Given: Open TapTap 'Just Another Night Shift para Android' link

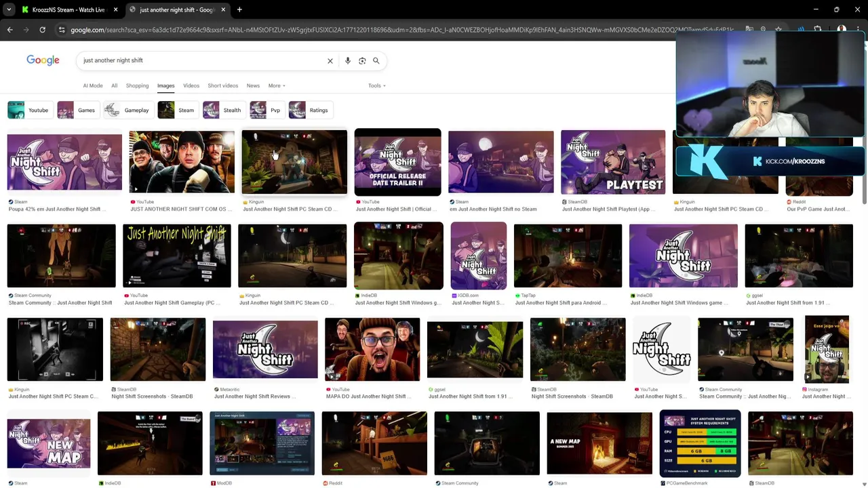Looking at the screenshot, I should pyautogui.click(x=559, y=302).
